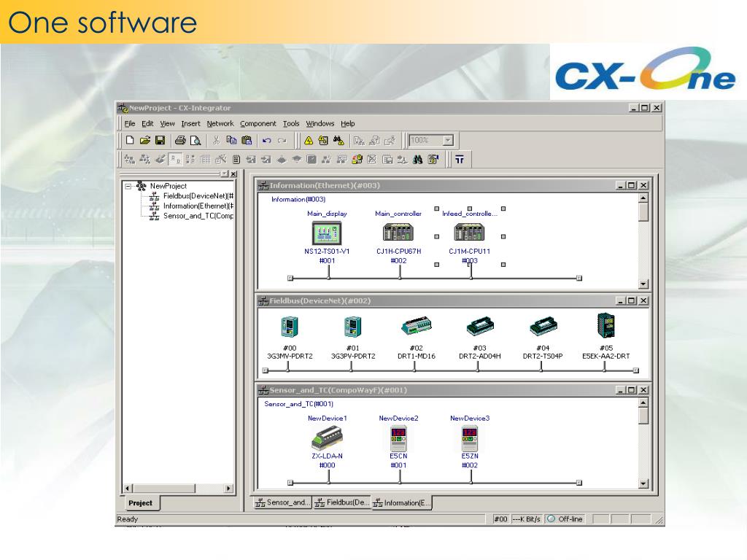Viewport: 747px width, 560px height.
Task: Select the CJ1H-CPU67H Main_controller device
Action: tap(398, 233)
